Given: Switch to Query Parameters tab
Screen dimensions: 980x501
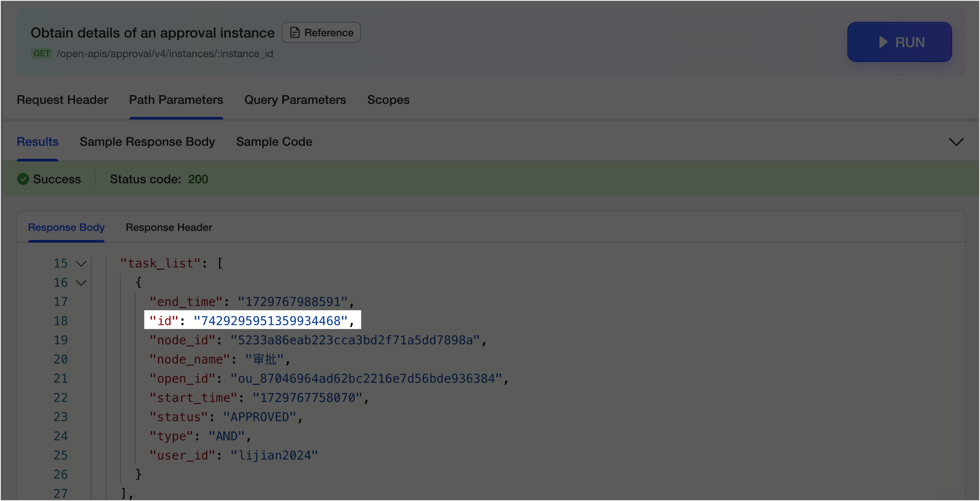Looking at the screenshot, I should click(295, 100).
